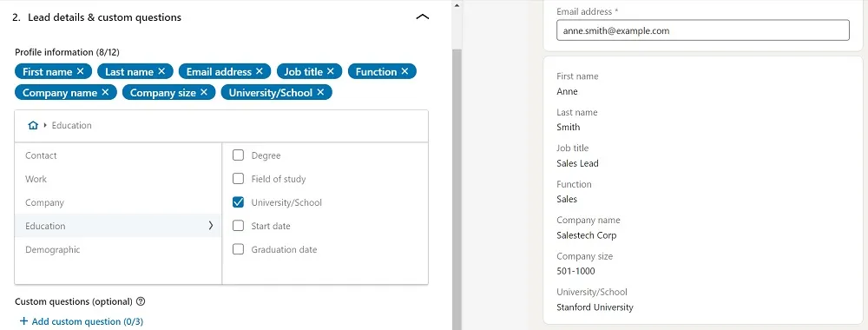This screenshot has height=330, width=868.
Task: Remove the Function chip
Action: (404, 71)
